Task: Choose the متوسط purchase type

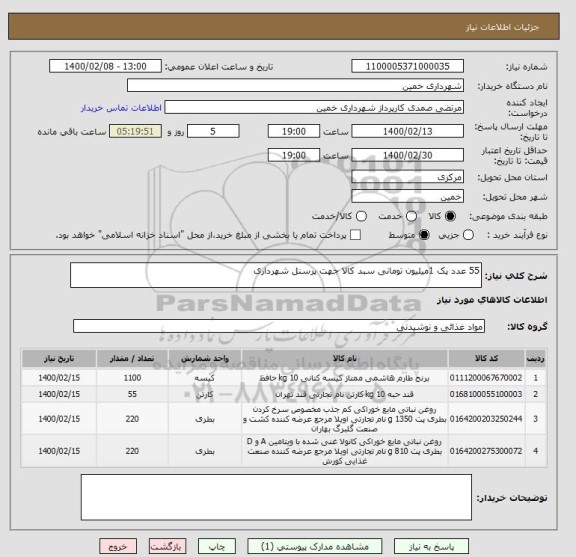Action: coord(424,235)
